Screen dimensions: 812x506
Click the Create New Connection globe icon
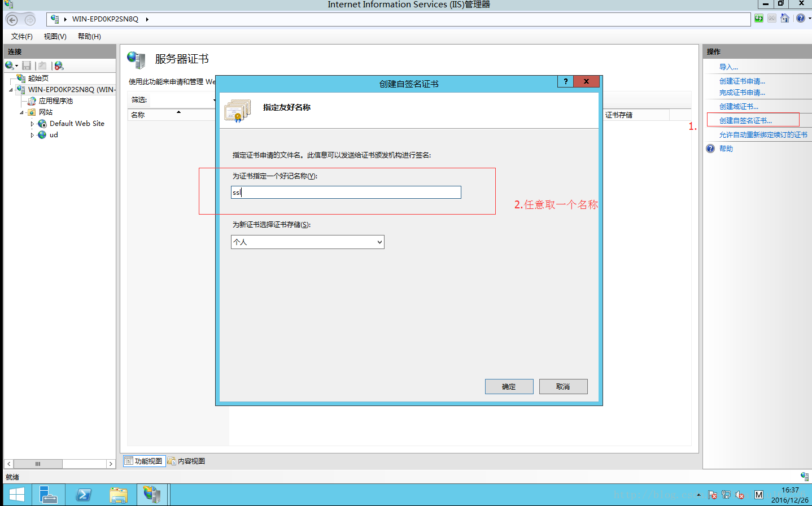click(x=10, y=66)
